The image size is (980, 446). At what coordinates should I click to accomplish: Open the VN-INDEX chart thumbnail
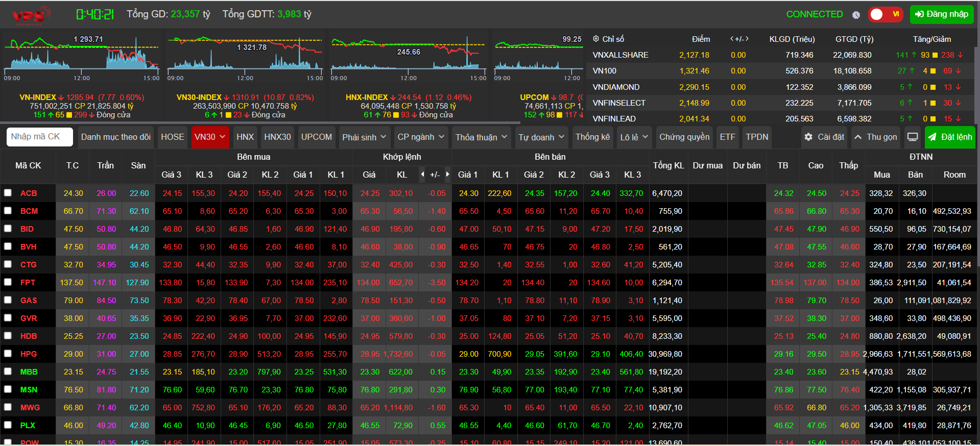coord(82,58)
